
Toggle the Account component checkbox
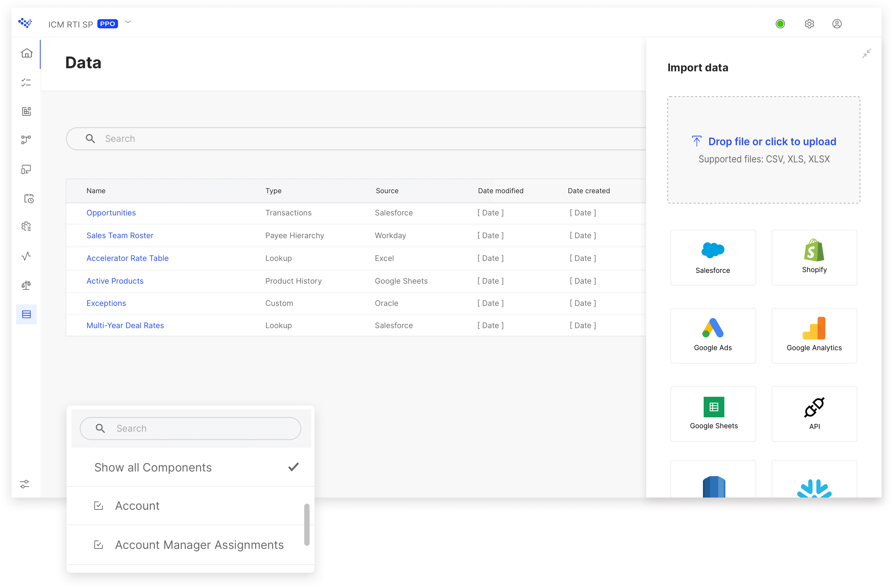point(98,506)
